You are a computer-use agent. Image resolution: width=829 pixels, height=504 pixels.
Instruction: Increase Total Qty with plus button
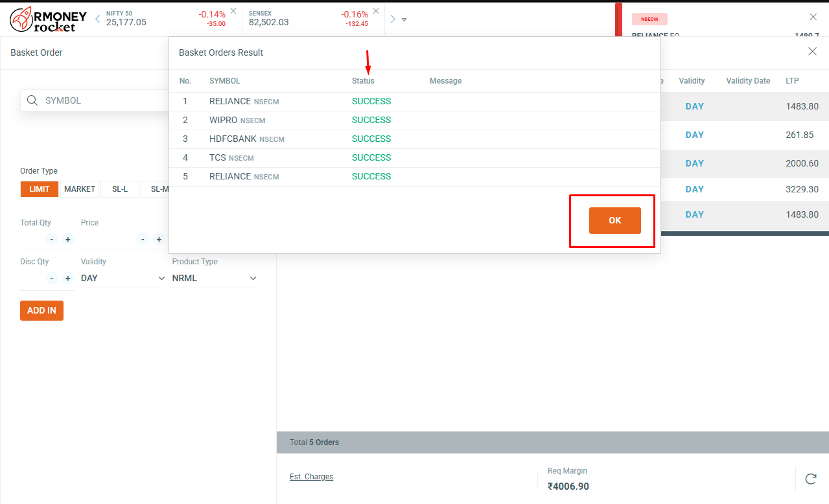[x=67, y=240]
